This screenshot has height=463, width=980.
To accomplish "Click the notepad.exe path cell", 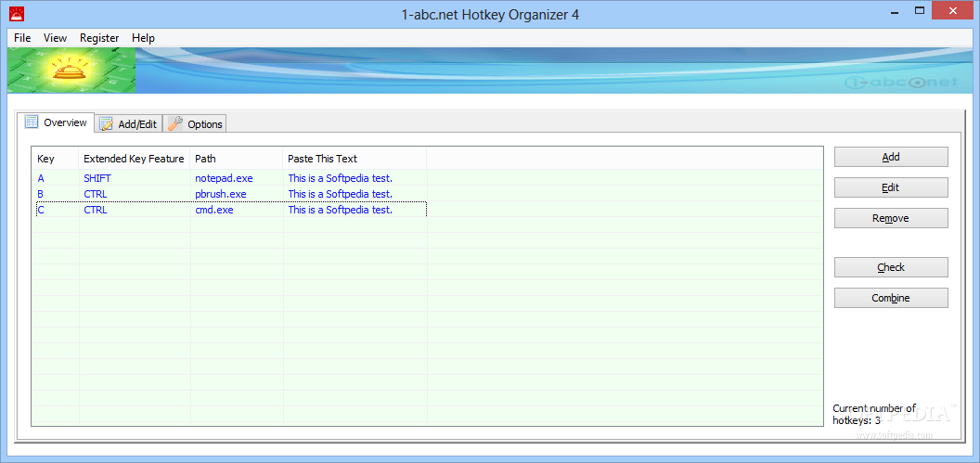I will pos(224,178).
